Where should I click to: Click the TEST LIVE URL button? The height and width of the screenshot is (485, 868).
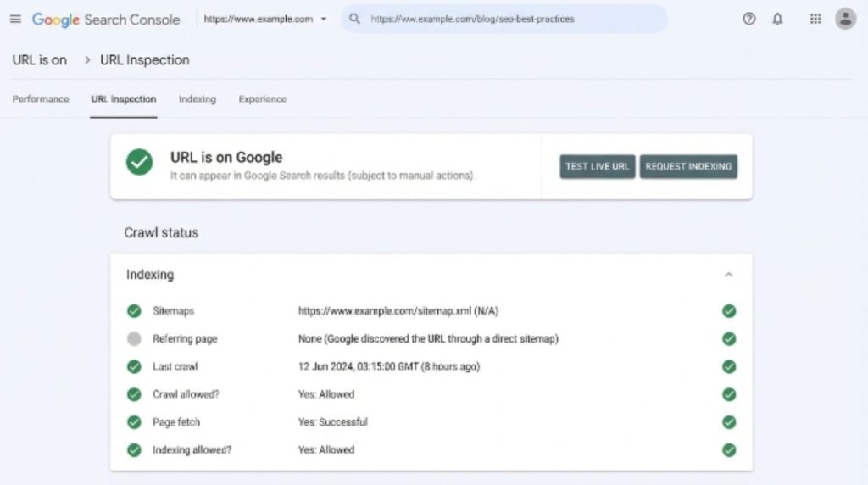pos(598,167)
